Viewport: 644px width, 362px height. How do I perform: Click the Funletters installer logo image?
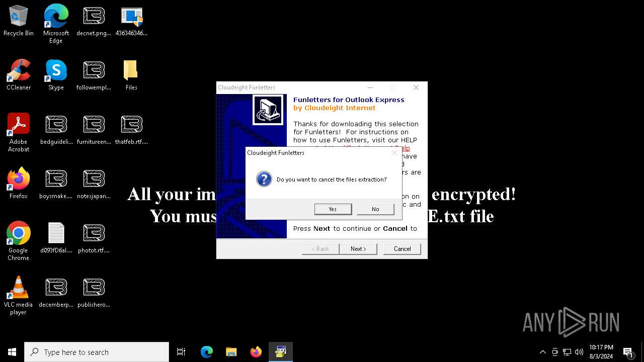click(268, 110)
